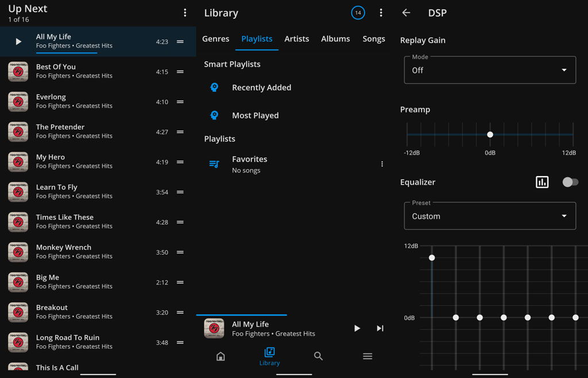This screenshot has width=588, height=378.
Task: Click the second equalizer band handle at 0dB
Action: pyautogui.click(x=455, y=318)
